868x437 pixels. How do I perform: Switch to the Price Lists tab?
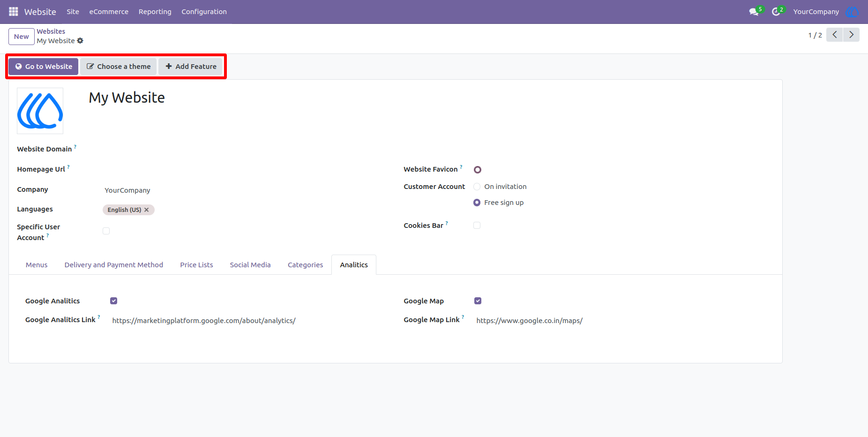(196, 265)
